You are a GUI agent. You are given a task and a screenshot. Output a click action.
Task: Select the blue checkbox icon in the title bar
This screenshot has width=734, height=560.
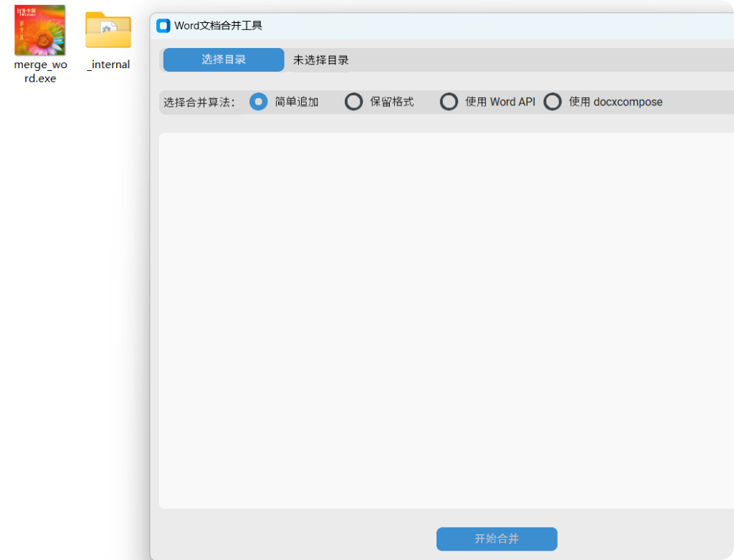point(162,25)
